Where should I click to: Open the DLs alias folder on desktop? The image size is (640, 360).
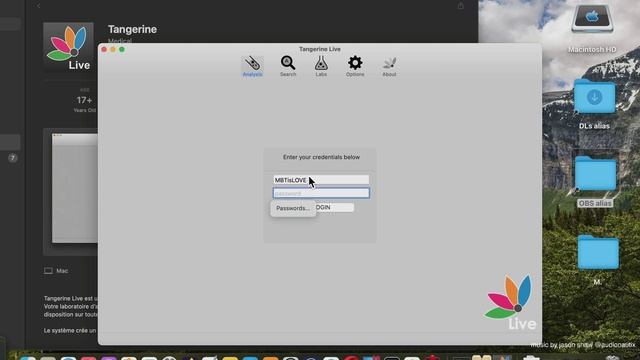pos(594,97)
